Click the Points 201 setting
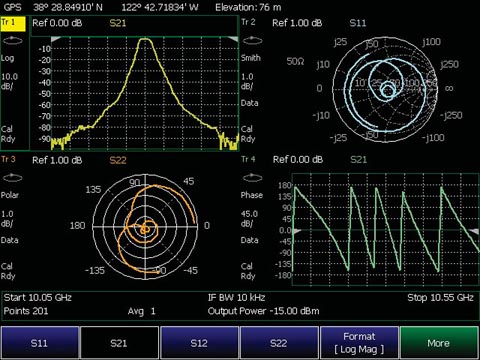This screenshot has height=360, width=480. click(x=26, y=311)
